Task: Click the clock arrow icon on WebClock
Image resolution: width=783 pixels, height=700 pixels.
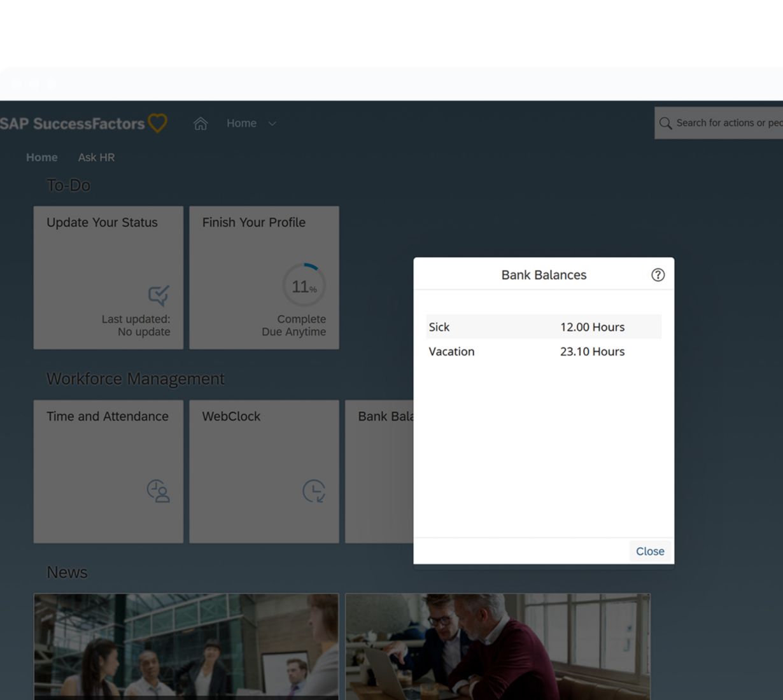Action: pyautogui.click(x=314, y=491)
